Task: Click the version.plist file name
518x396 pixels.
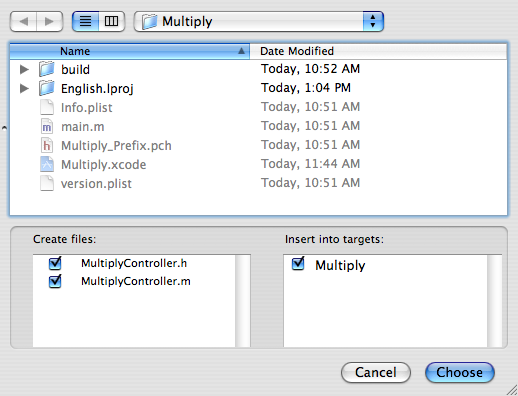Action: click(96, 184)
